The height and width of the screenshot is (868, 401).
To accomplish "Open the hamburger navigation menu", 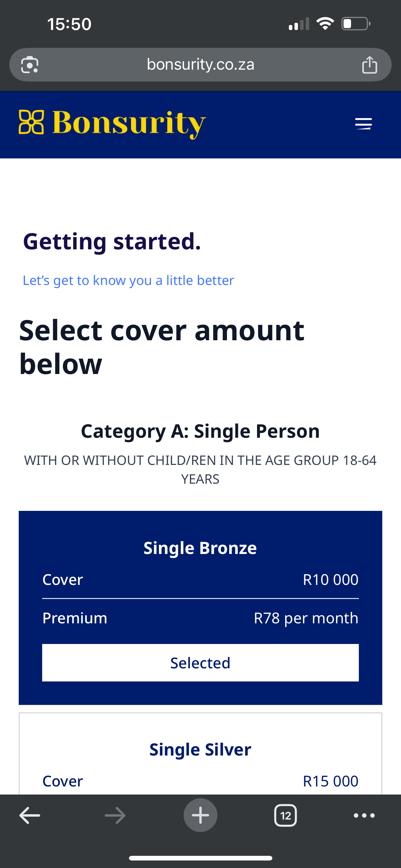I will (363, 124).
